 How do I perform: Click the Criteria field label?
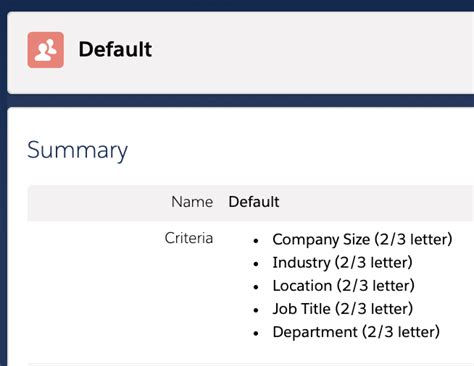tap(189, 238)
